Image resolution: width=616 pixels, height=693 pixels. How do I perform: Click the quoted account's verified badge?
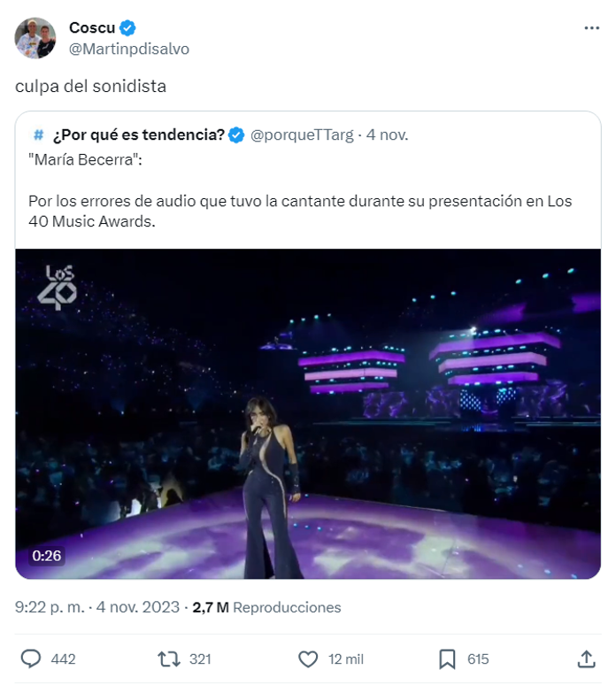point(236,135)
